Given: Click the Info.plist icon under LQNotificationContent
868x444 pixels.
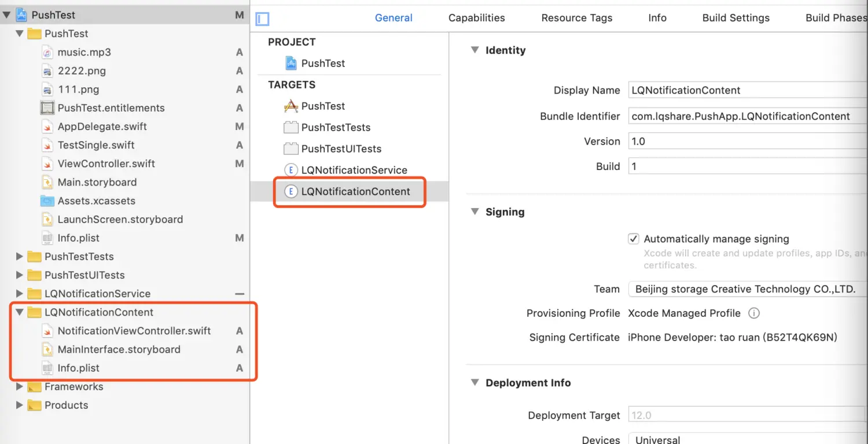Looking at the screenshot, I should coord(47,368).
